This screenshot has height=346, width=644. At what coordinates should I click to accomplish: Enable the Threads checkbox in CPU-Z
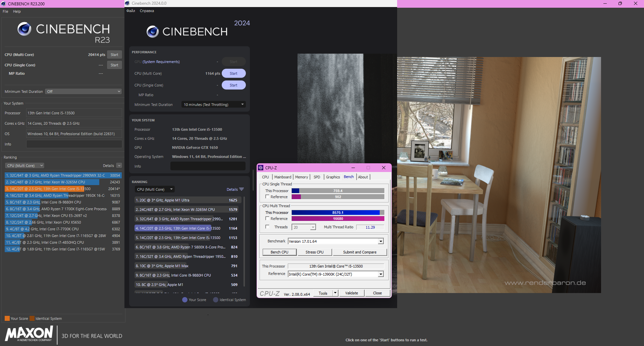[x=267, y=227]
